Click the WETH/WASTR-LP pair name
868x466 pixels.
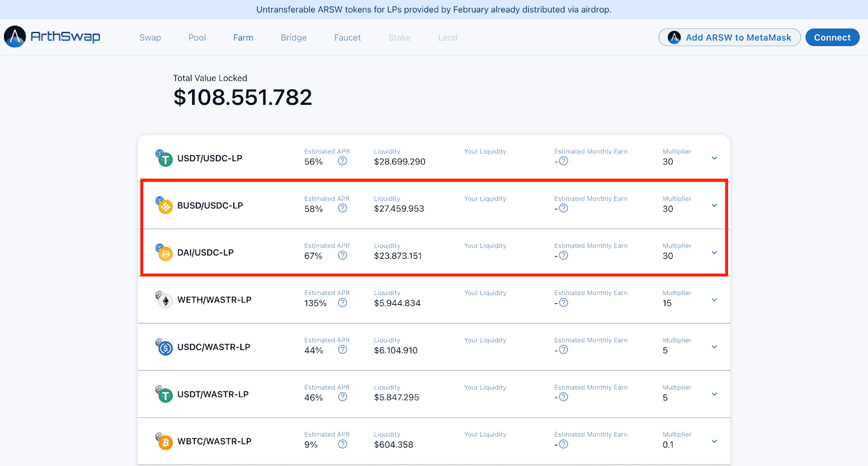(214, 300)
